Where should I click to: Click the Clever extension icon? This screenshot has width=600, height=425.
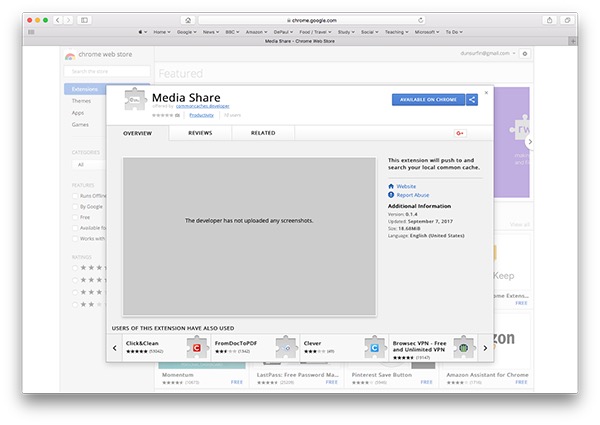pos(373,347)
